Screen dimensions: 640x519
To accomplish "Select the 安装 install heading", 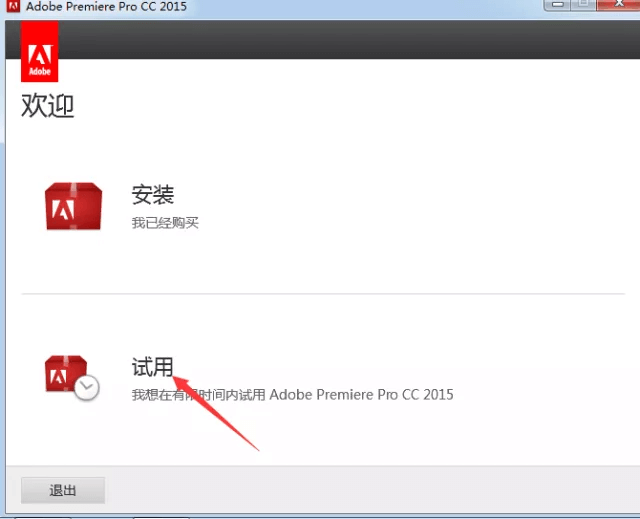I will (153, 195).
